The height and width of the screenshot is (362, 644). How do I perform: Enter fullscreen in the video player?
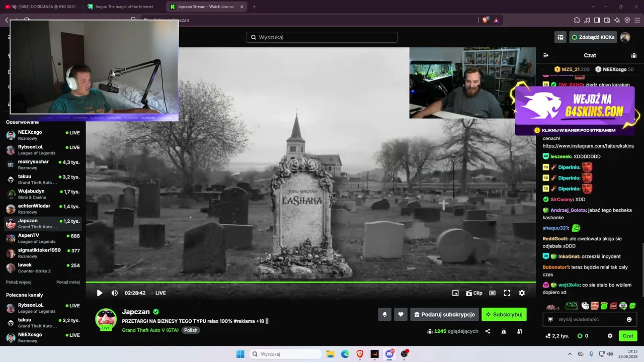507,293
